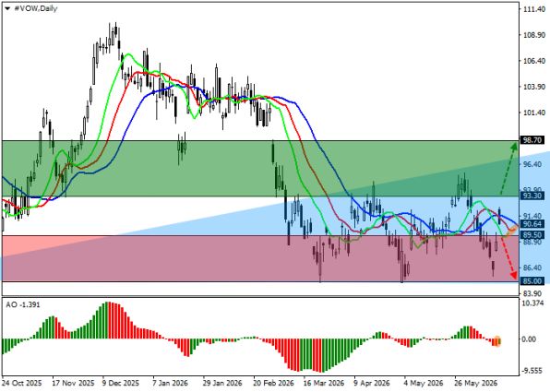Select the AO -1.391 indicator label
The width and height of the screenshot is (550, 392).
point(23,304)
